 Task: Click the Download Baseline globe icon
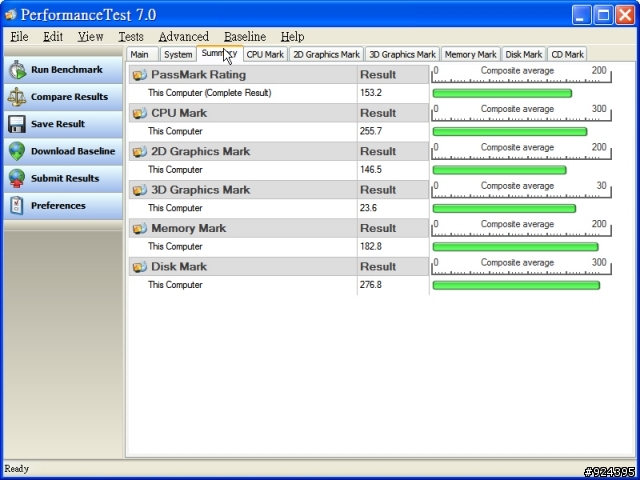tap(17, 151)
